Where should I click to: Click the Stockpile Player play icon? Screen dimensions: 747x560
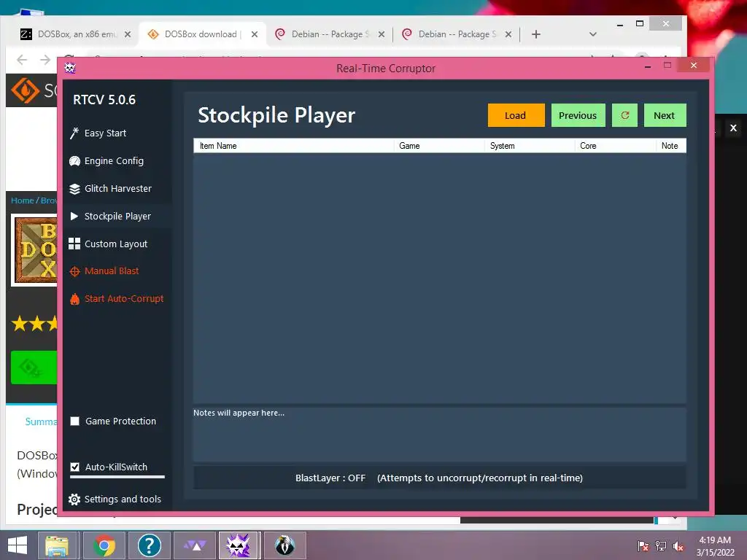click(x=74, y=216)
